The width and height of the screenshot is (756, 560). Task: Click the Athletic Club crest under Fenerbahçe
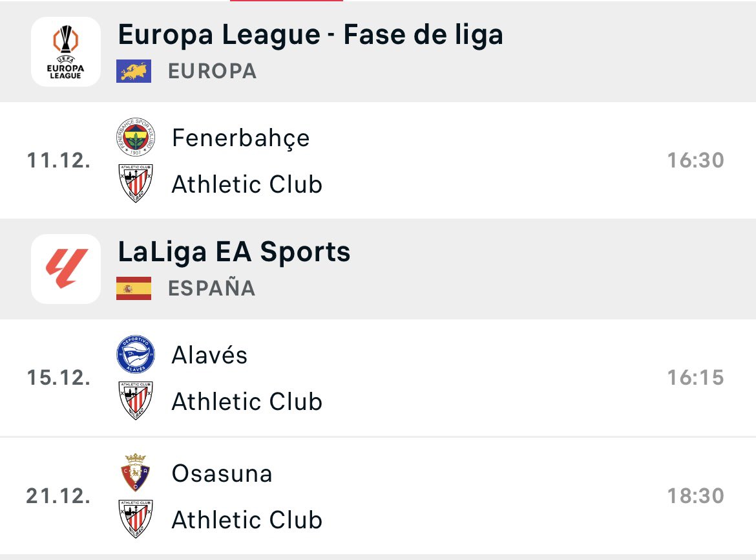(136, 183)
